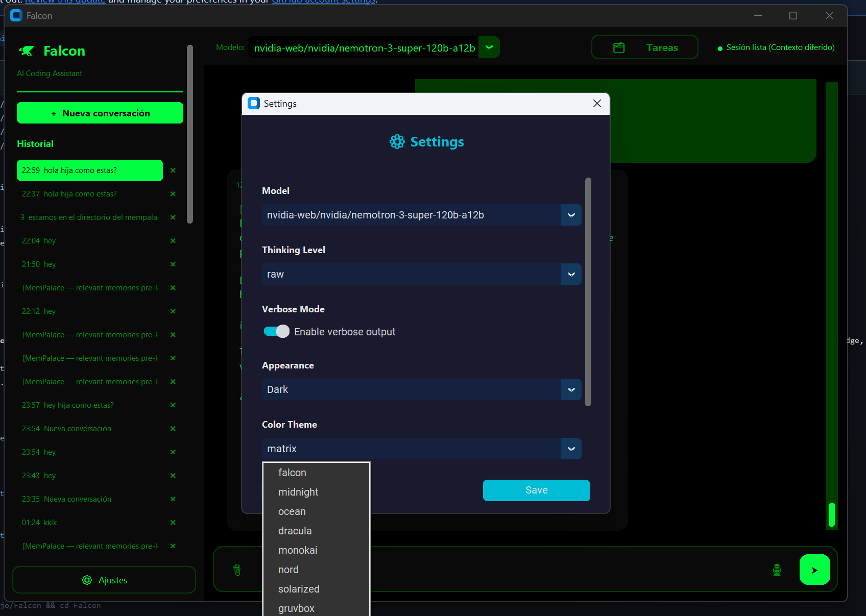The image size is (866, 616).
Task: Delete the 01:24 kklk conversation
Action: click(x=173, y=523)
